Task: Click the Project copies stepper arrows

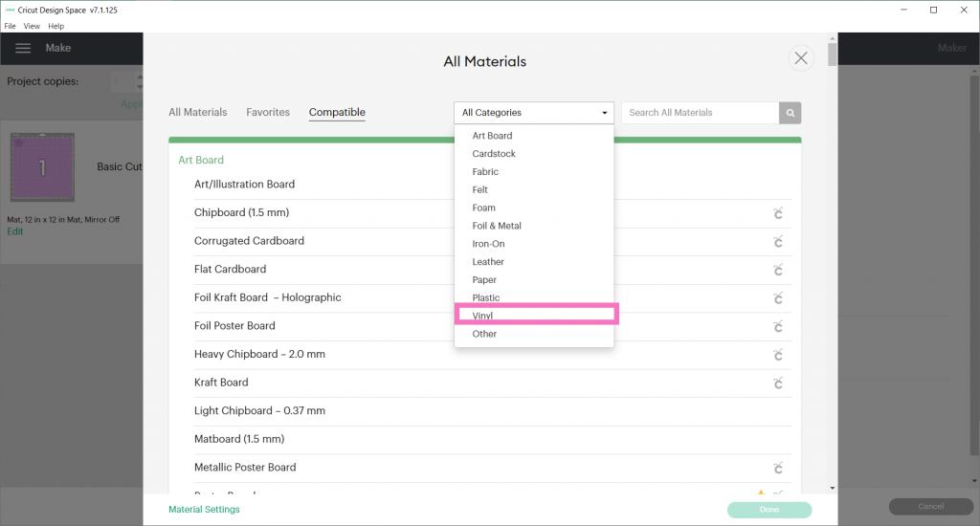Action: pos(140,82)
